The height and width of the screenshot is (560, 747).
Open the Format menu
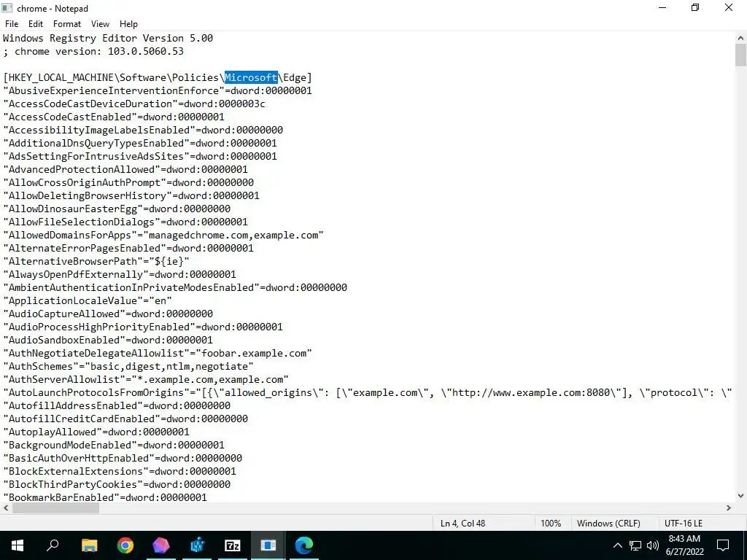pyautogui.click(x=67, y=24)
